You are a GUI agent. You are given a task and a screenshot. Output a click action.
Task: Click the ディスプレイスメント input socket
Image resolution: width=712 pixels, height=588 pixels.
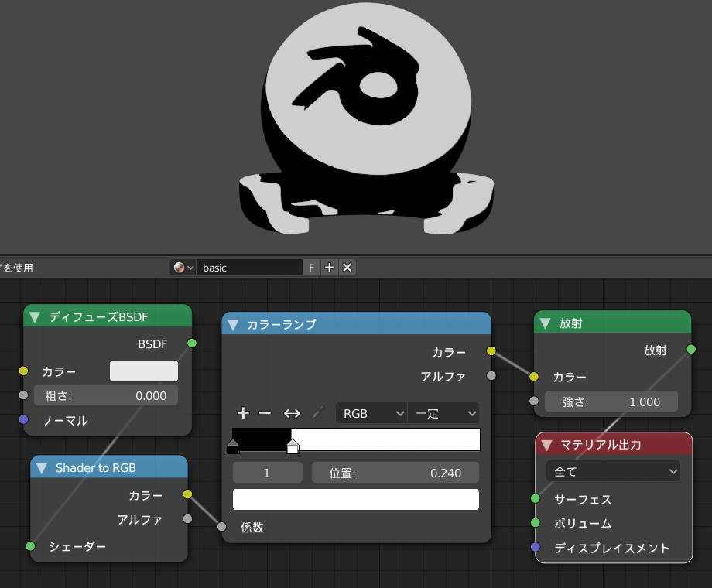coord(536,547)
